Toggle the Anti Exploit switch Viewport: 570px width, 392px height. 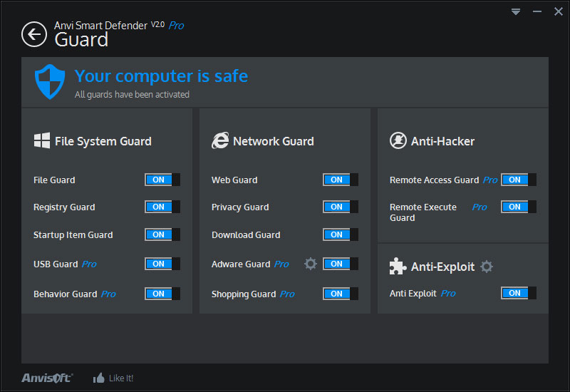pos(519,293)
